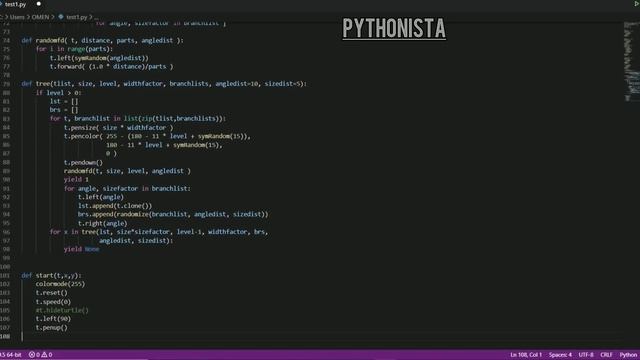The image size is (640, 360).
Task: Open the OMEN breadcrumb folder
Action: click(40, 17)
